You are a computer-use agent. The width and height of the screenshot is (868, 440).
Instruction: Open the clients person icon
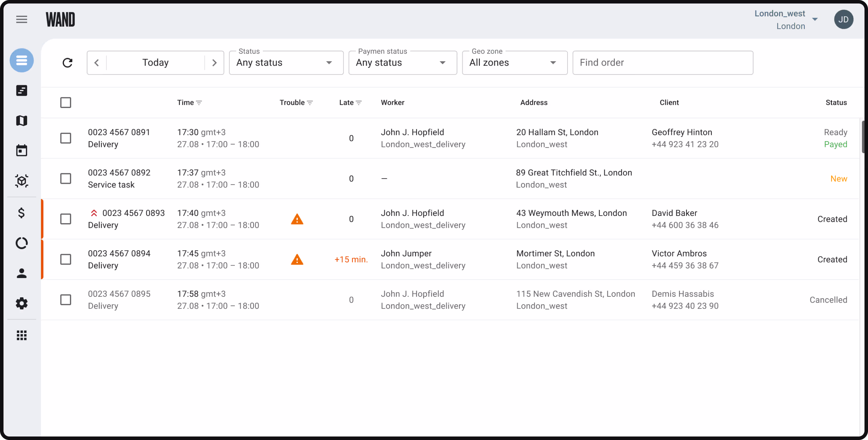[22, 273]
